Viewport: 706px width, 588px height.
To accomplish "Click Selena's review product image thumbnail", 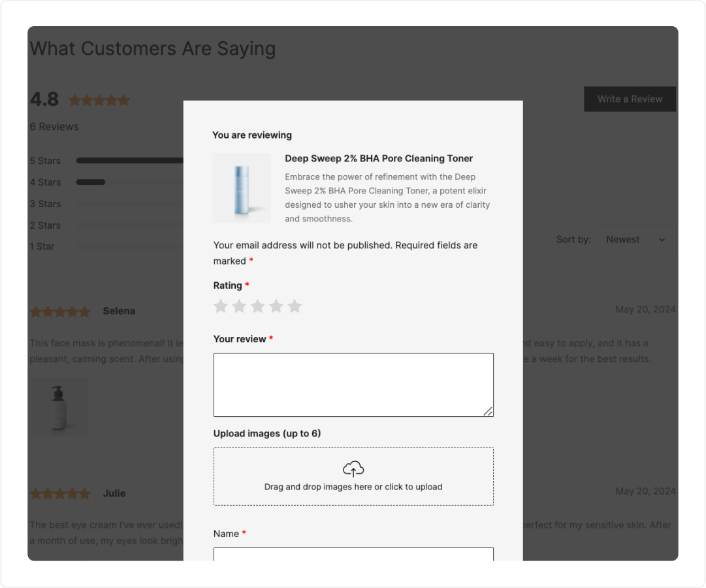I will pyautogui.click(x=59, y=407).
